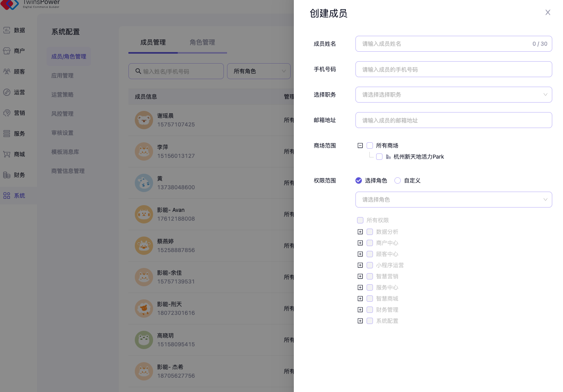Select the 顾客 sidebar icon
This screenshot has height=392, width=563.
pos(7,72)
